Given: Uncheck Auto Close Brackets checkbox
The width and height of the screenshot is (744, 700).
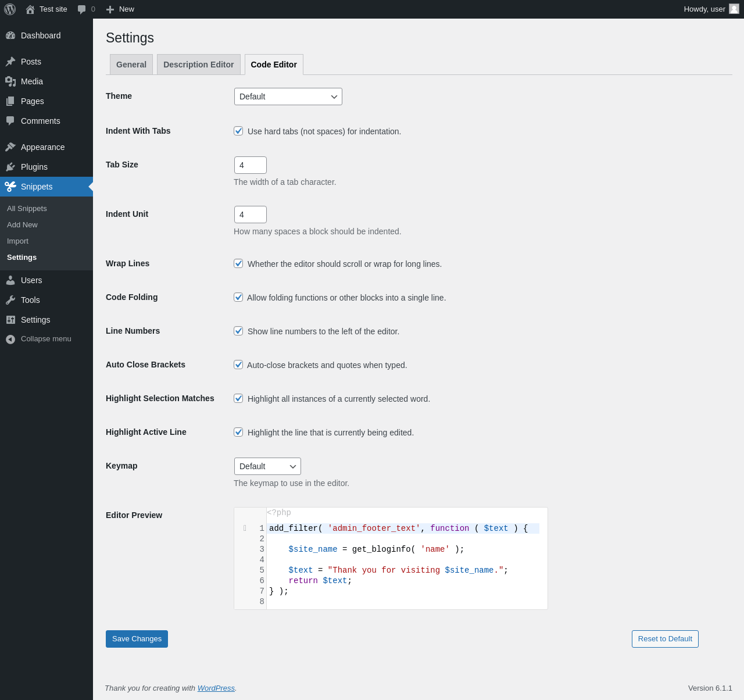Looking at the screenshot, I should coord(238,365).
